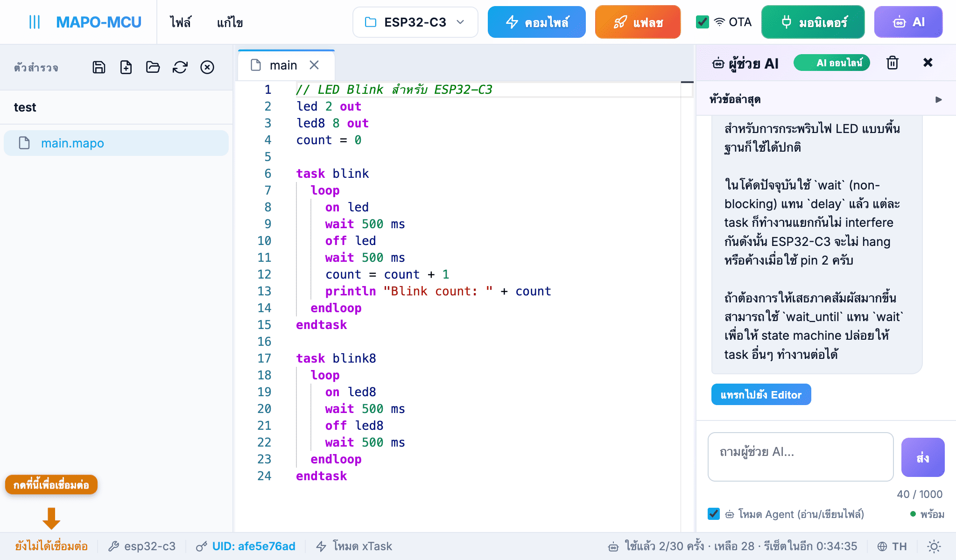
Task: Switch language via TH globe
Action: (x=892, y=546)
